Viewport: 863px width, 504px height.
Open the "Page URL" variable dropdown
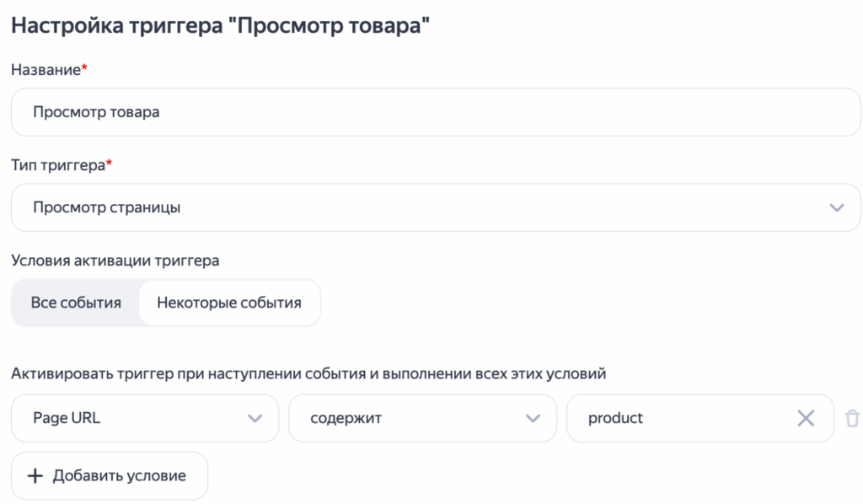(143, 417)
